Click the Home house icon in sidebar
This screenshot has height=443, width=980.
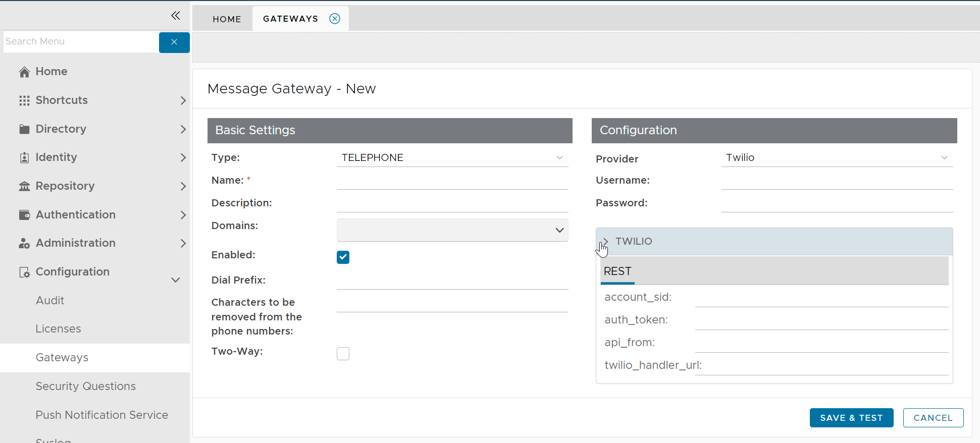[24, 72]
